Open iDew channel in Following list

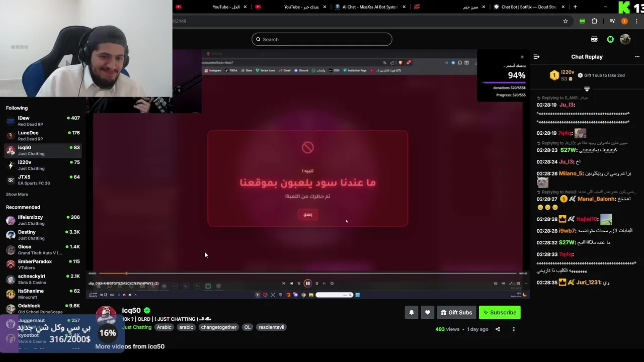click(x=43, y=121)
